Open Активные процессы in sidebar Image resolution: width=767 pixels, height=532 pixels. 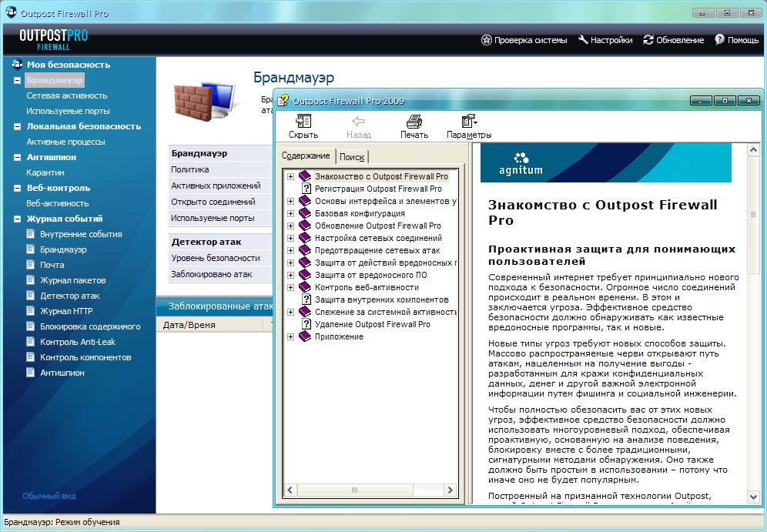tap(65, 142)
